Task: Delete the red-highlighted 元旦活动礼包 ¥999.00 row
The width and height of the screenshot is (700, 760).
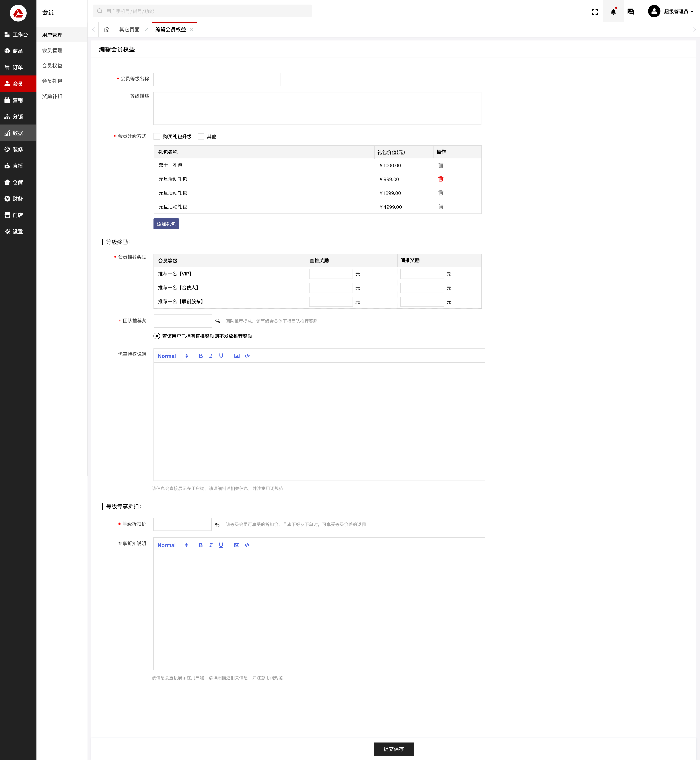Action: click(x=441, y=179)
